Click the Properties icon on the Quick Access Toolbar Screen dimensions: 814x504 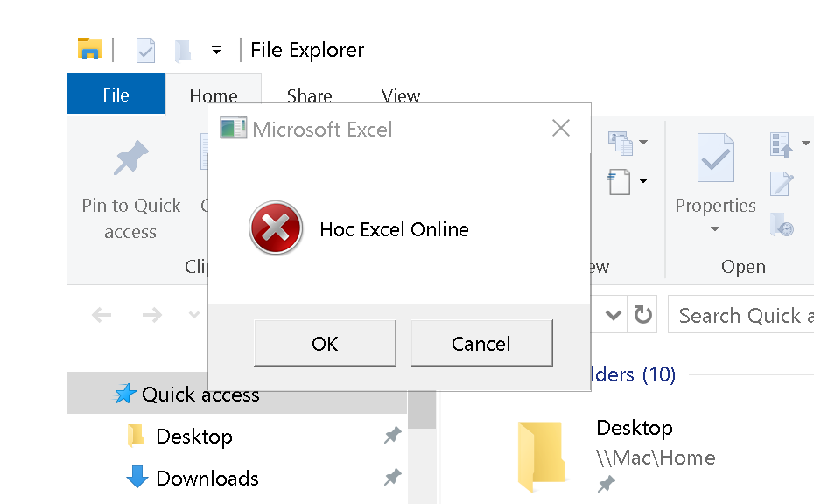pos(144,50)
